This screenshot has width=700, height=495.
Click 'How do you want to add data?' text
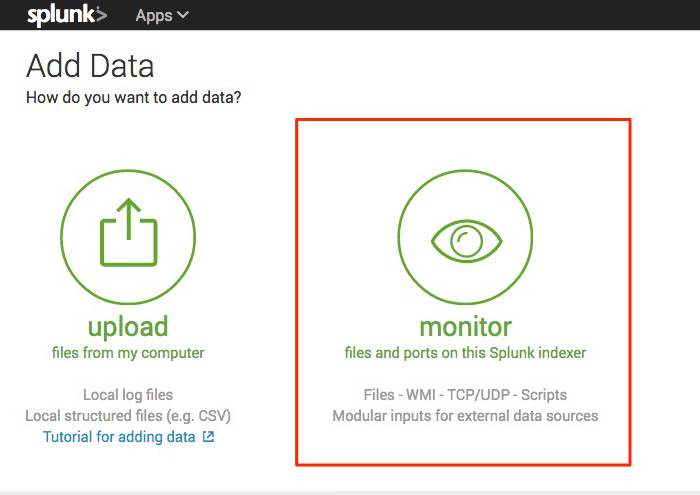(x=133, y=97)
